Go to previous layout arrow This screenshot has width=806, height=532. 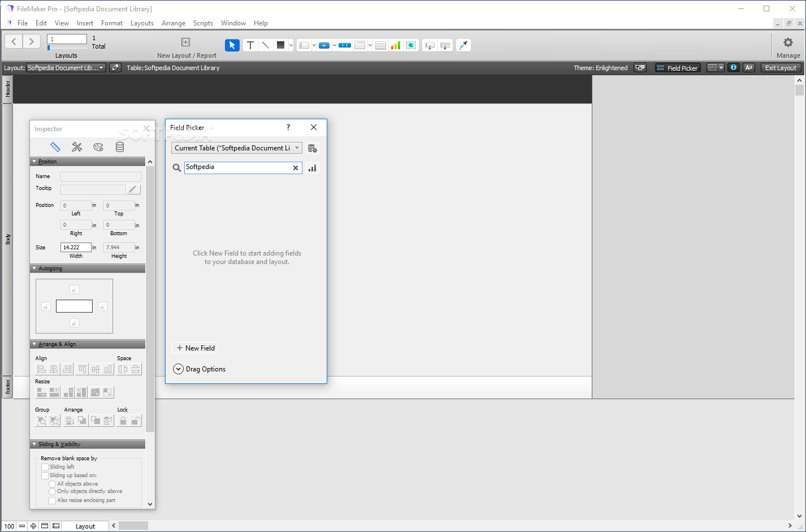click(x=14, y=41)
